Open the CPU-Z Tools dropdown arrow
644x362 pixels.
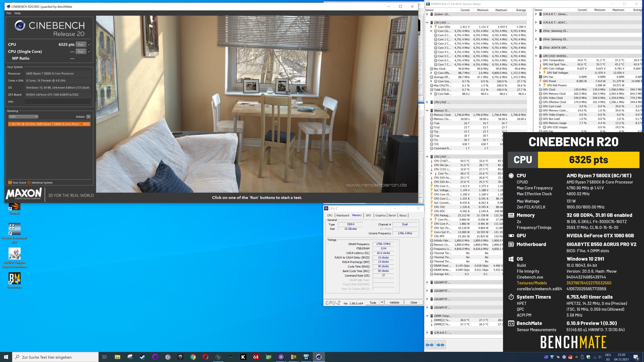382,303
